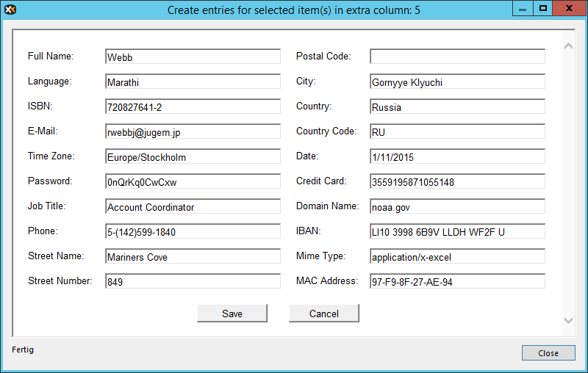This screenshot has width=588, height=373.
Task: Click the Country field showing Russia
Action: (x=457, y=107)
